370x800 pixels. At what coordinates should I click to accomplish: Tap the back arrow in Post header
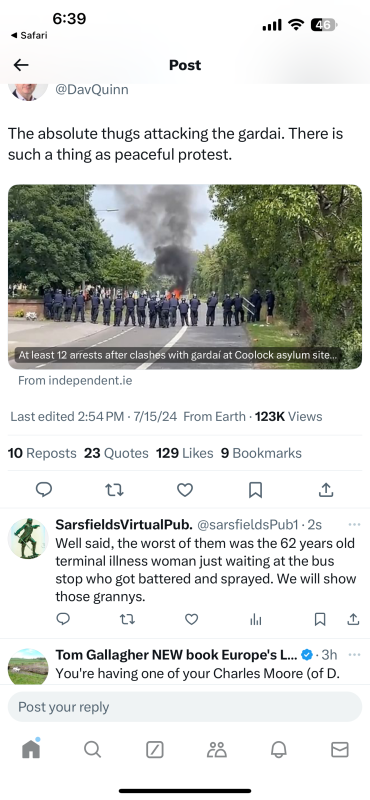pyautogui.click(x=21, y=65)
